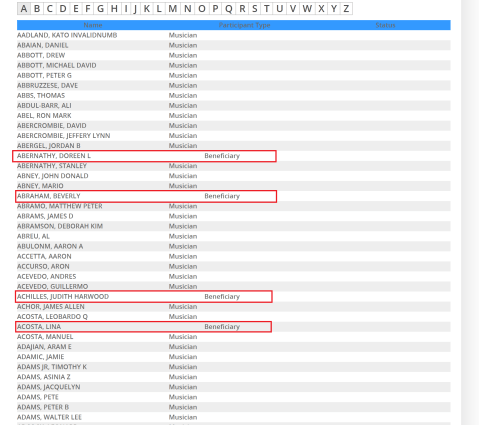Click Beneficiary type for ACHILLES, JUDITH HARWOOD
This screenshot has width=479, height=425.
click(x=222, y=296)
